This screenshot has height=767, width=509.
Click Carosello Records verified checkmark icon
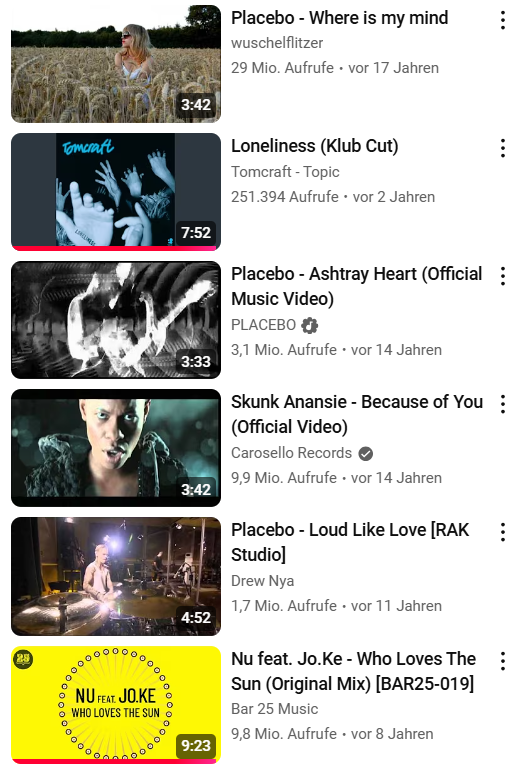(366, 454)
